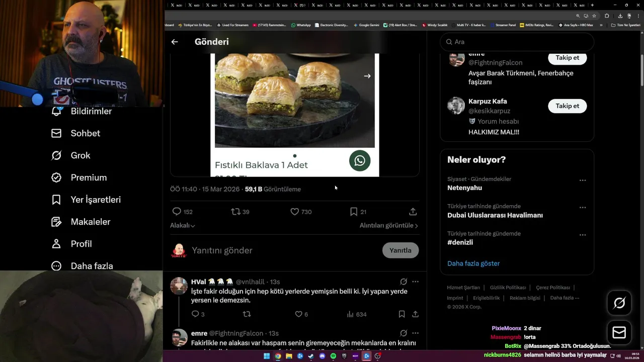Go back using the Gönderi arrow
The height and width of the screenshot is (362, 644).
coord(175,42)
